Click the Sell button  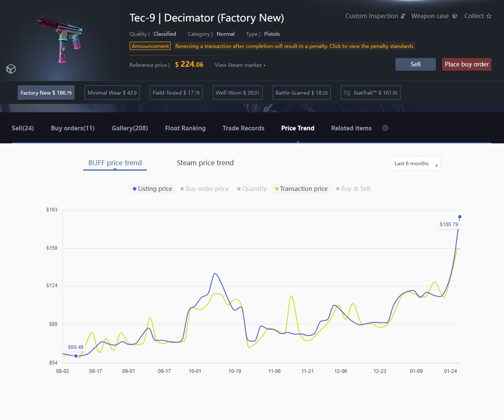[x=415, y=64]
